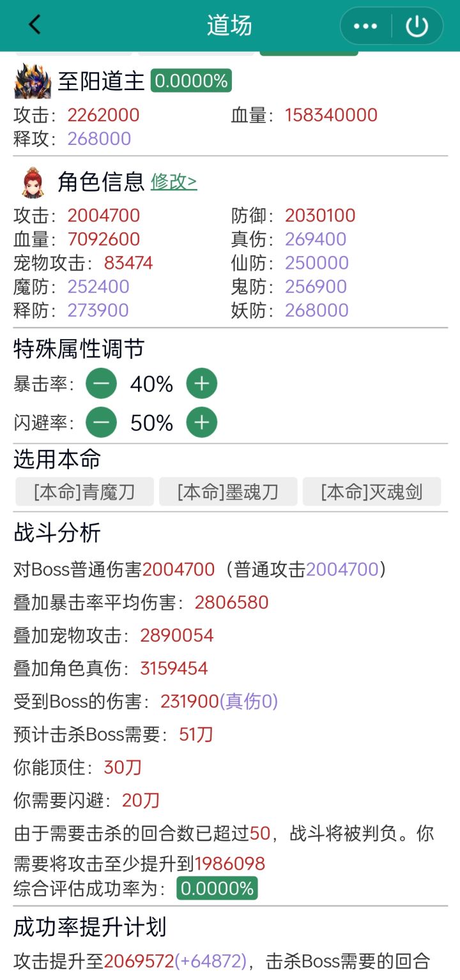Tap the 至阳道主 boss name
Screen dimensions: 460x980
(101, 82)
